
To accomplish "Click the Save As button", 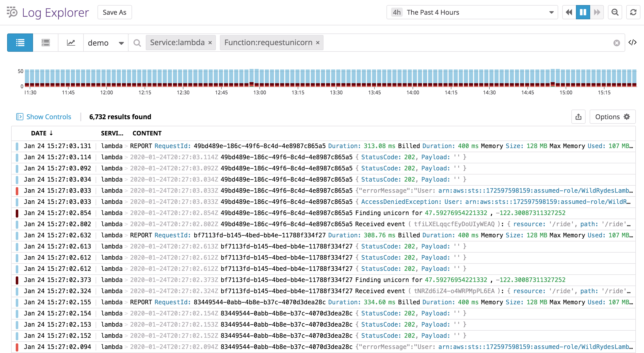I will click(x=115, y=12).
